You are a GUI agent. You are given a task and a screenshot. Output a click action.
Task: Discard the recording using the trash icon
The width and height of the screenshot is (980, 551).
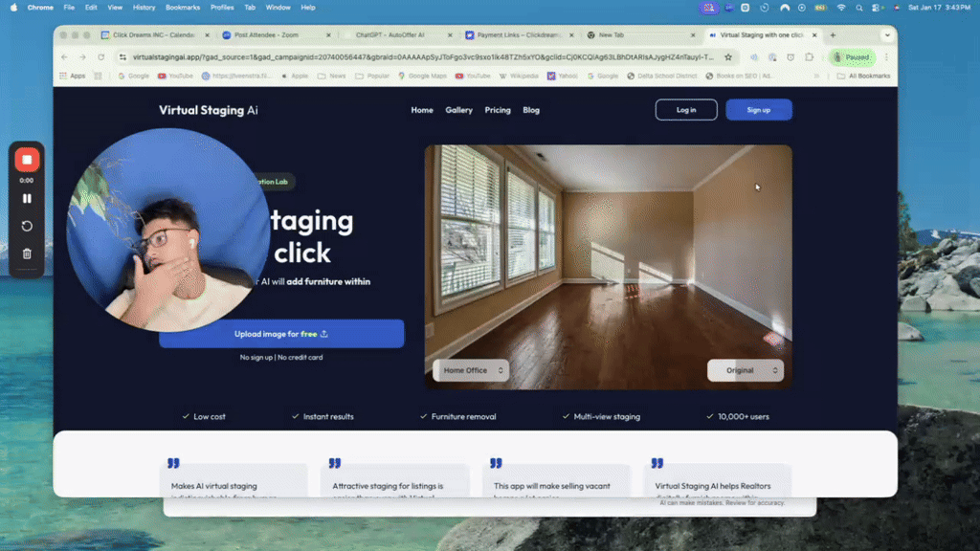pyautogui.click(x=26, y=253)
